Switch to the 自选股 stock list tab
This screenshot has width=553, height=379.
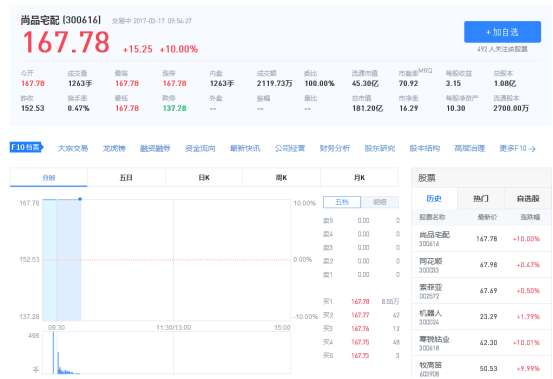(528, 198)
